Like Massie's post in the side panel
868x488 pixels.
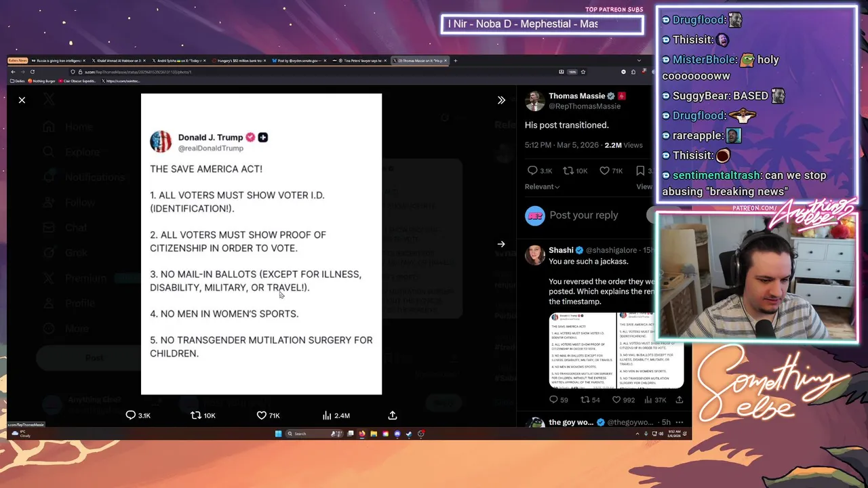pyautogui.click(x=604, y=171)
